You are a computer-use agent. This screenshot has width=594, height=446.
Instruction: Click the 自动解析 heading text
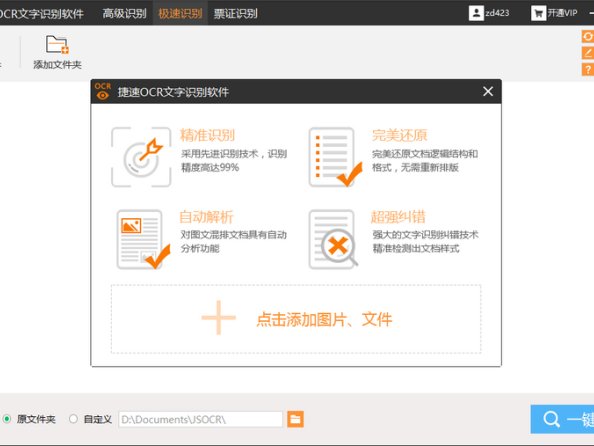(206, 217)
